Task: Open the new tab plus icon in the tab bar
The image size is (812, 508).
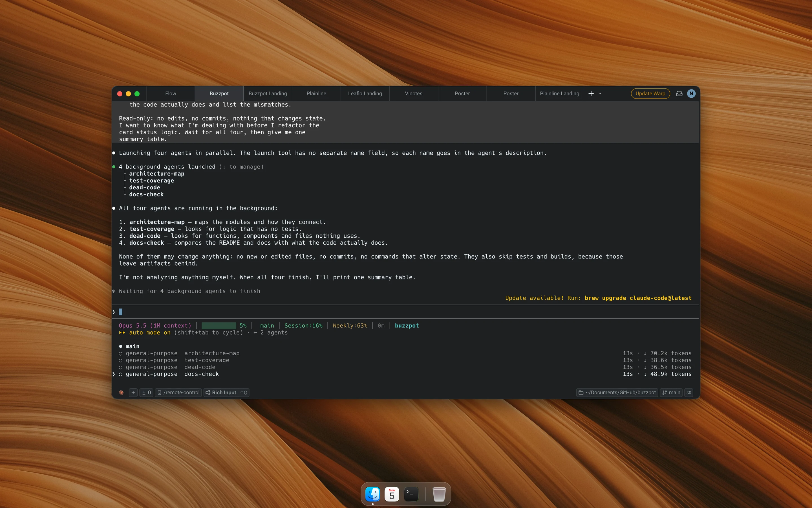Action: (x=591, y=93)
